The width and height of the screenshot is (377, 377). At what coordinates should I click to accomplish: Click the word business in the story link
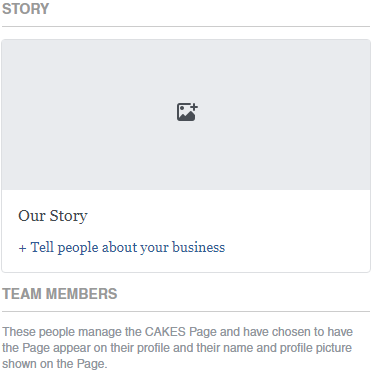(199, 248)
